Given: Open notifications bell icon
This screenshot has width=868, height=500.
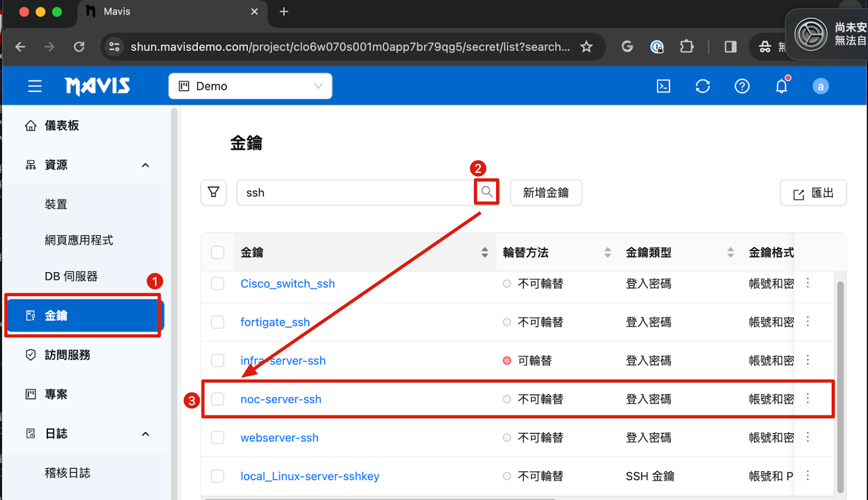Looking at the screenshot, I should pos(781,86).
